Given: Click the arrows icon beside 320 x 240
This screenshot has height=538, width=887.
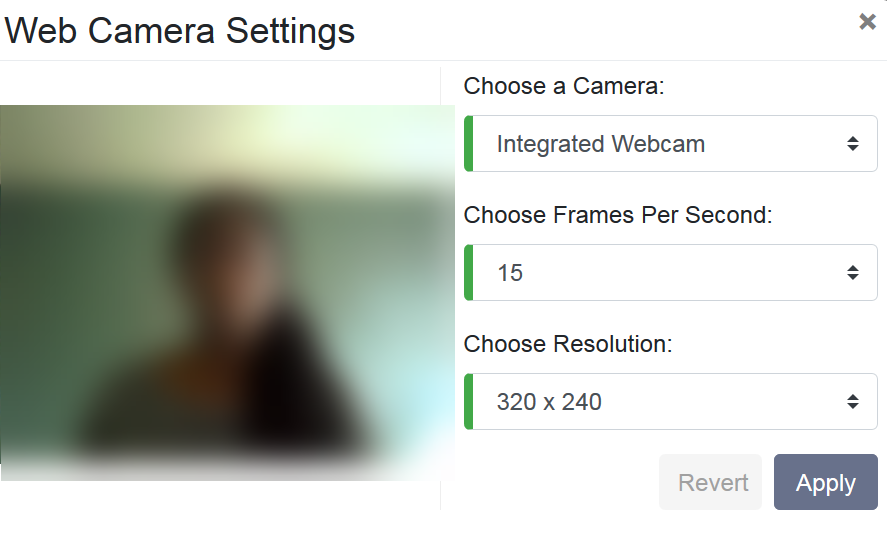Looking at the screenshot, I should 852,402.
